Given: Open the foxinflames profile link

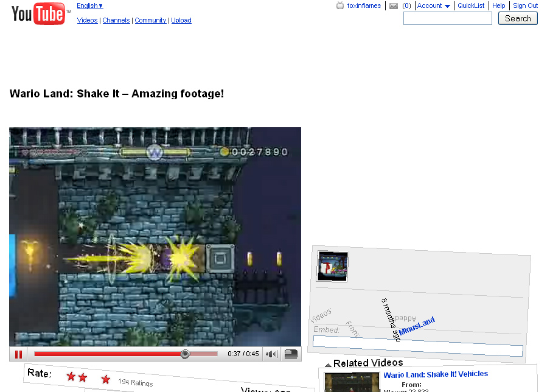Looking at the screenshot, I should [364, 5].
